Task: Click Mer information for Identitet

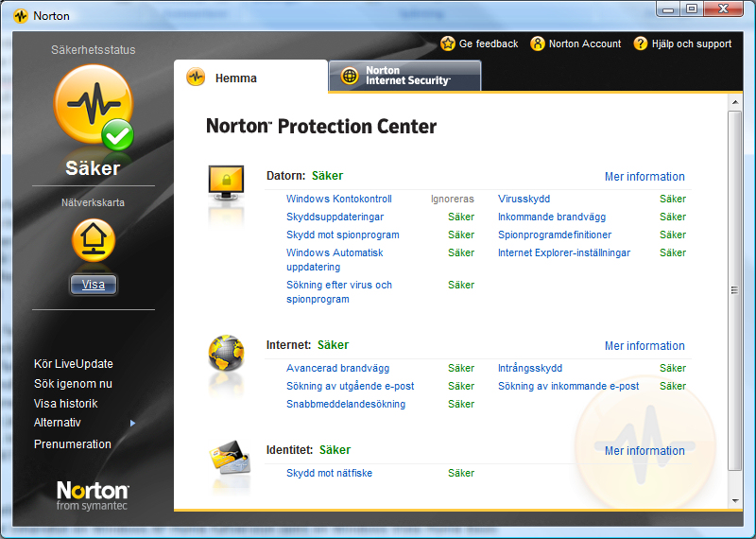Action: tap(644, 451)
